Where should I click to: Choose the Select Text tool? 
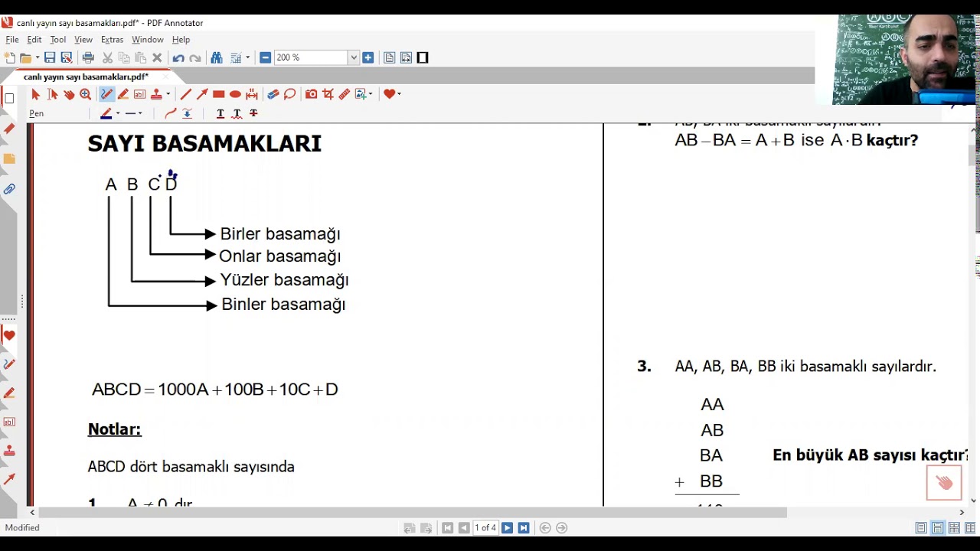pos(52,94)
